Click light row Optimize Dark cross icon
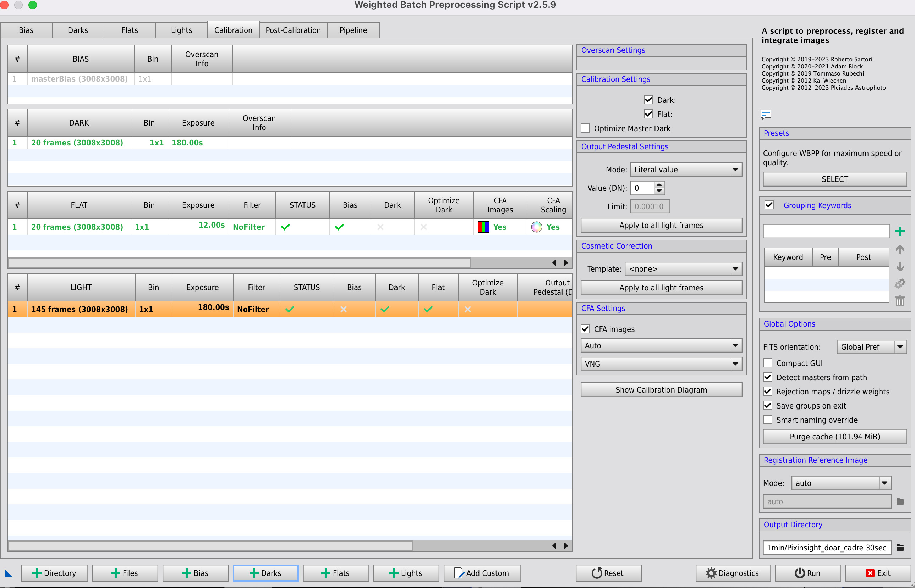 pyautogui.click(x=468, y=309)
